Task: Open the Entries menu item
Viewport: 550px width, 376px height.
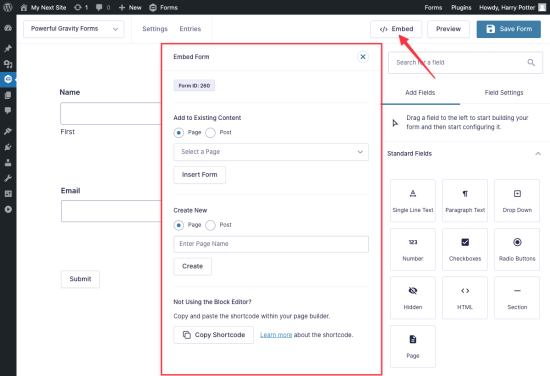Action: coord(190,29)
